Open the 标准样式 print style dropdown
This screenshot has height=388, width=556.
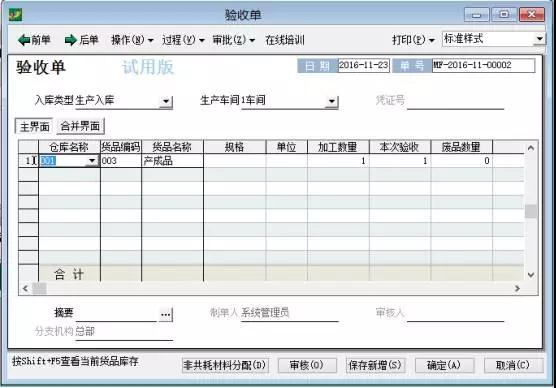click(539, 38)
